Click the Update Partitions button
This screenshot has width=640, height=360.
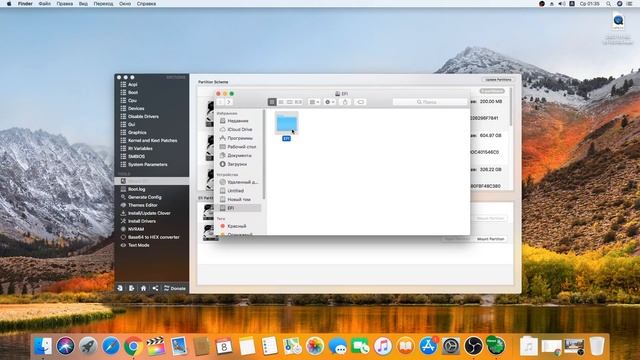498,80
